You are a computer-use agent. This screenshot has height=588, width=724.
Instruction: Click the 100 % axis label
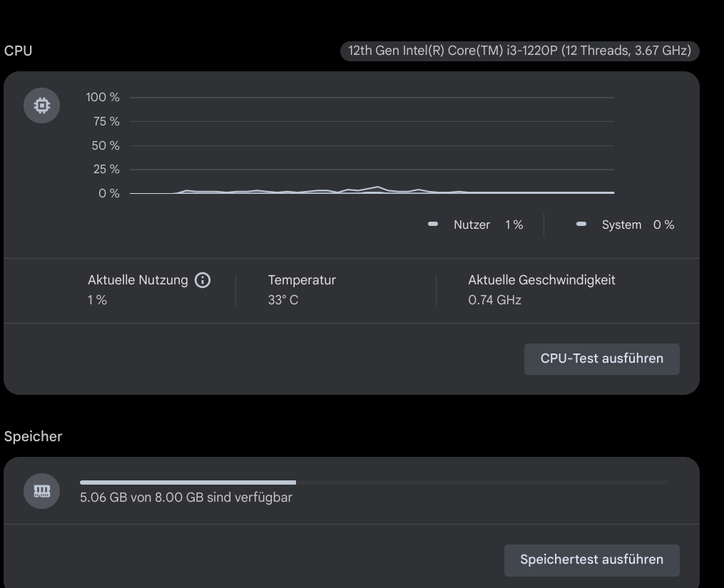pyautogui.click(x=103, y=97)
